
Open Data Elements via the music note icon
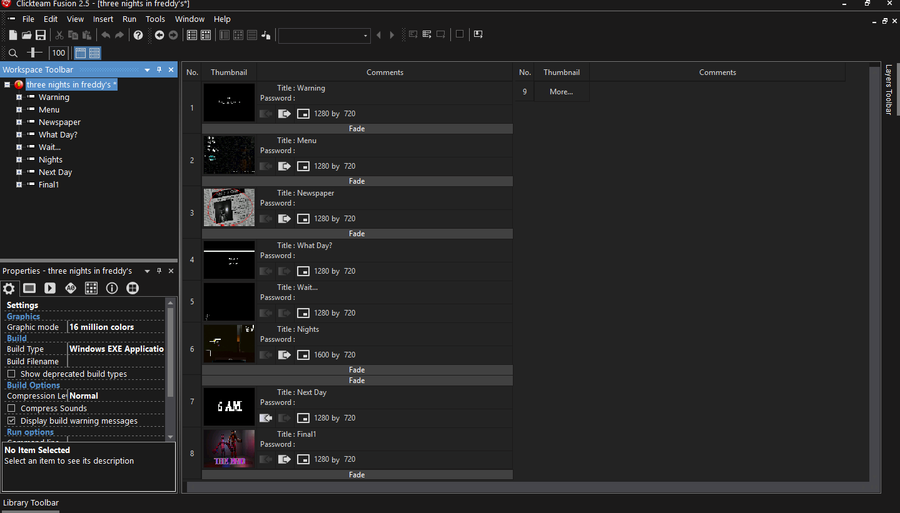pyautogui.click(x=266, y=35)
